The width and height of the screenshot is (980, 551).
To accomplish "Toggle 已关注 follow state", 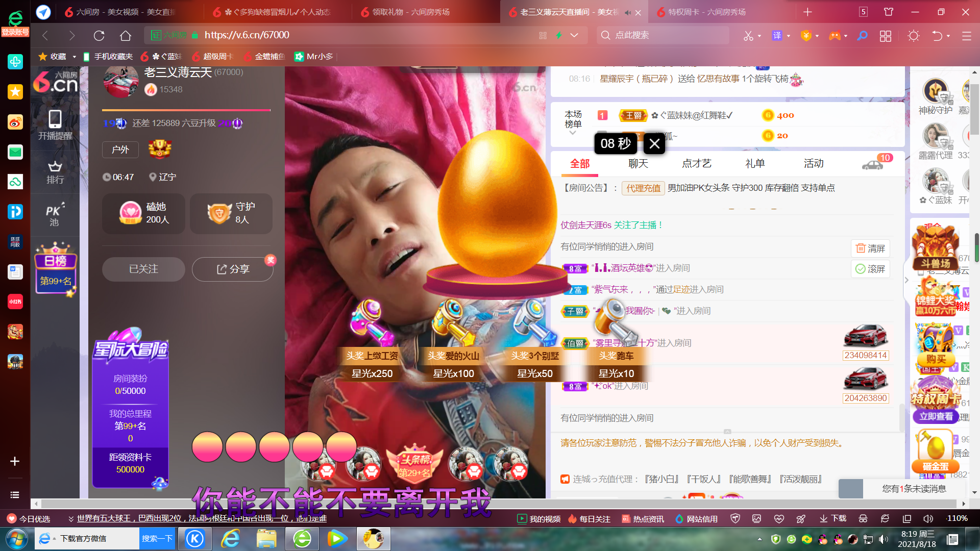I will click(143, 269).
